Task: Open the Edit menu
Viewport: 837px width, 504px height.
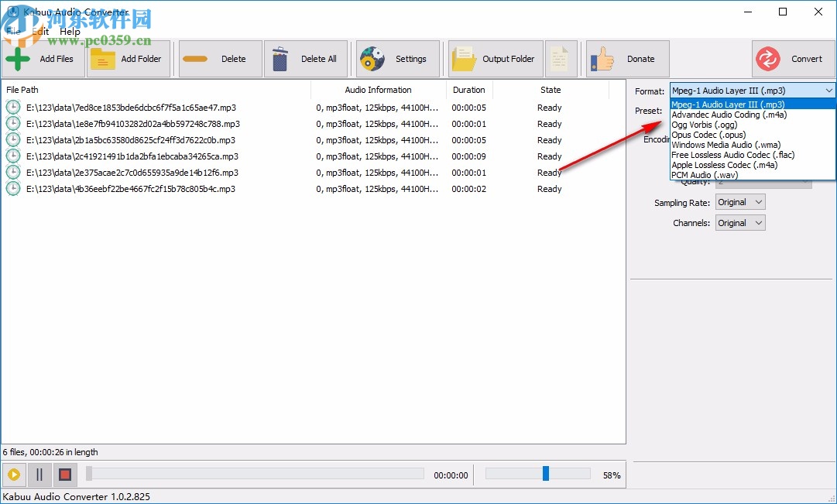Action: pos(39,31)
